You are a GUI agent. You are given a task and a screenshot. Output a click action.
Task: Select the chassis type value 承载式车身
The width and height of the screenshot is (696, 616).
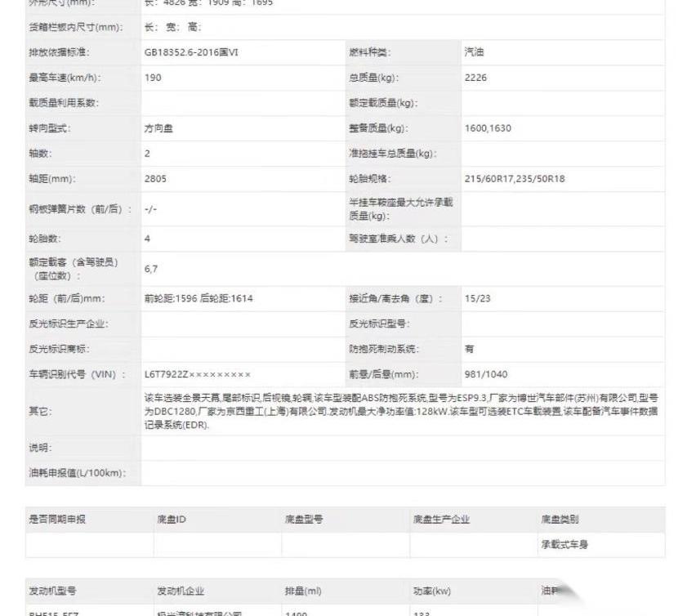pyautogui.click(x=564, y=545)
